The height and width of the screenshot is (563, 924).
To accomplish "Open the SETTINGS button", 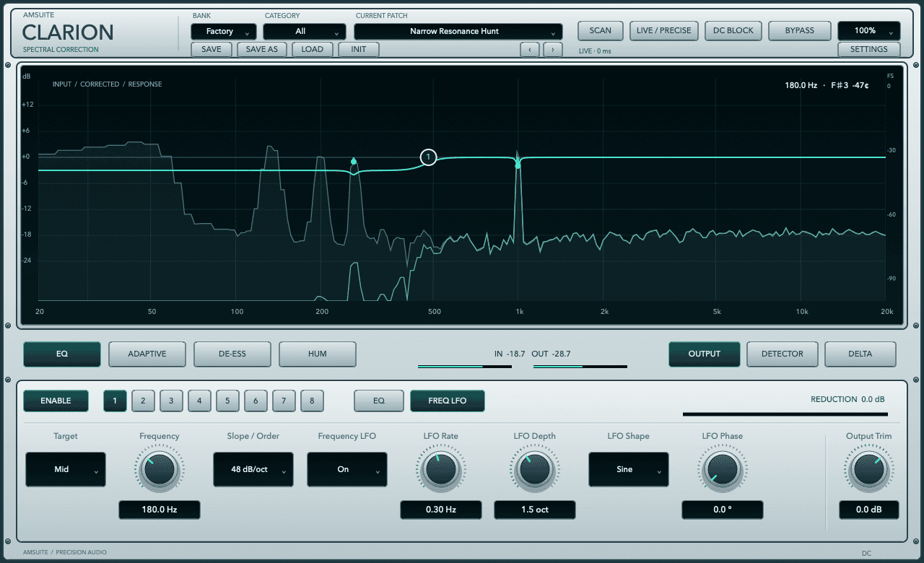I will tap(869, 50).
